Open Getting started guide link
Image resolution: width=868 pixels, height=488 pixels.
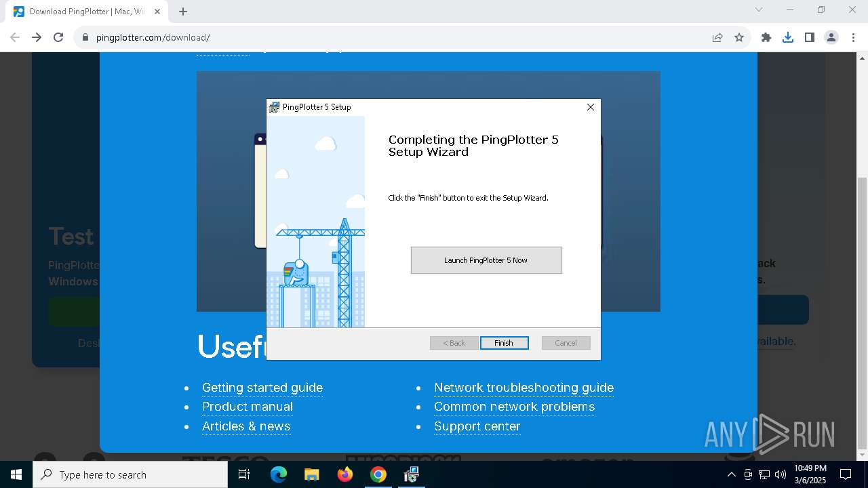(262, 388)
